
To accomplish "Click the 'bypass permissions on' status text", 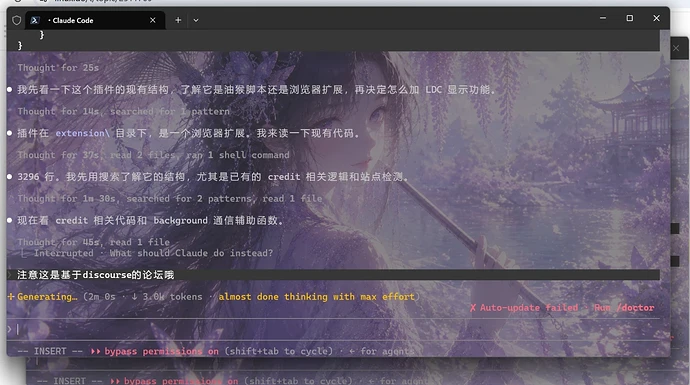I will coord(161,351).
